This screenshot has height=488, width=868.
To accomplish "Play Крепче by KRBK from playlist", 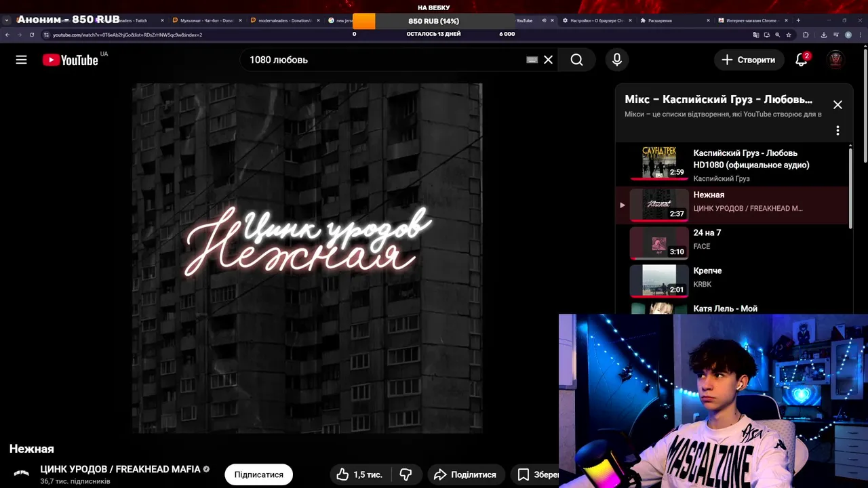I will 732,281.
